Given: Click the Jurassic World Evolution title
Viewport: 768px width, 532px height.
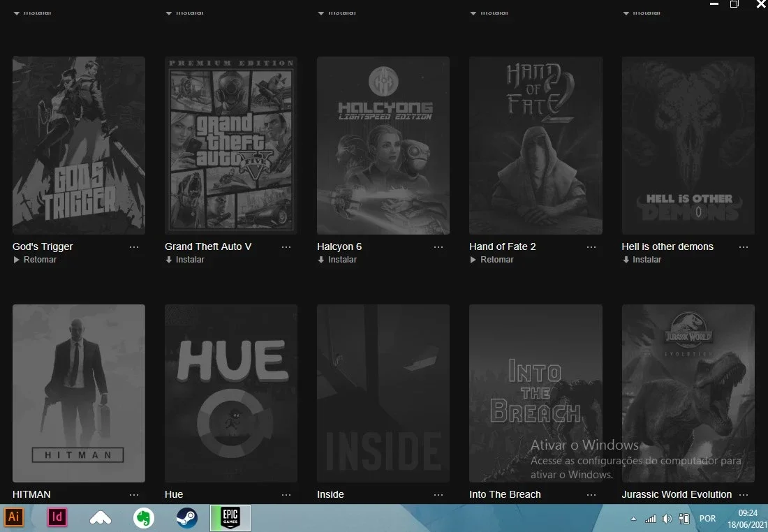Looking at the screenshot, I should tap(677, 494).
